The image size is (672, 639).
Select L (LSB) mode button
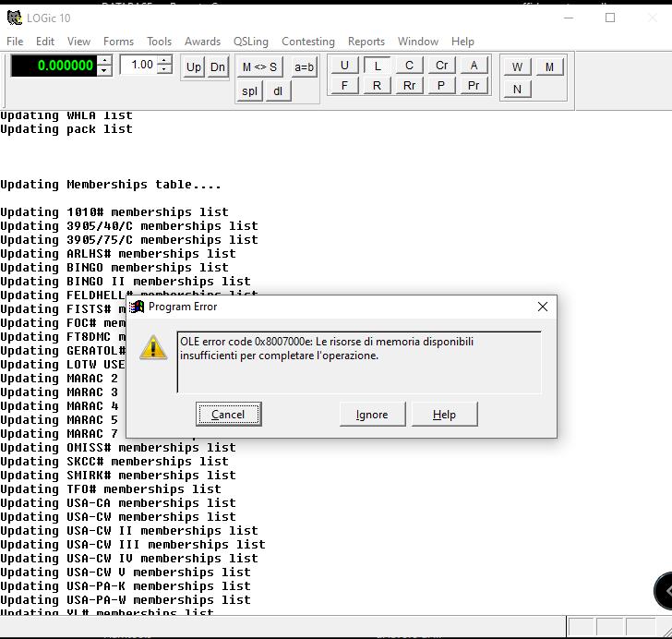coord(378,66)
